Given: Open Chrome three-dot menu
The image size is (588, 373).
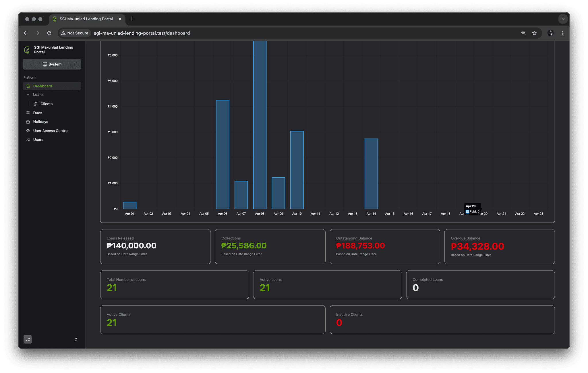Looking at the screenshot, I should coord(562,33).
